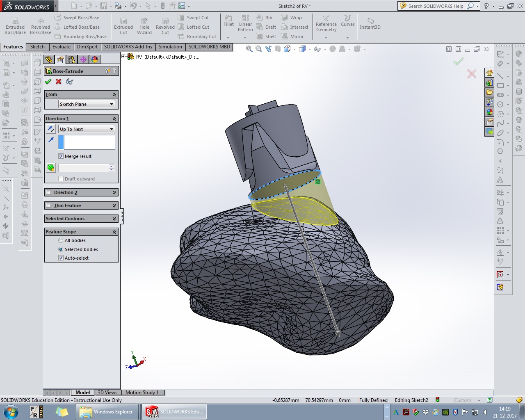The width and height of the screenshot is (525, 420).
Task: Click the Reverse Direction icon
Action: (51, 129)
